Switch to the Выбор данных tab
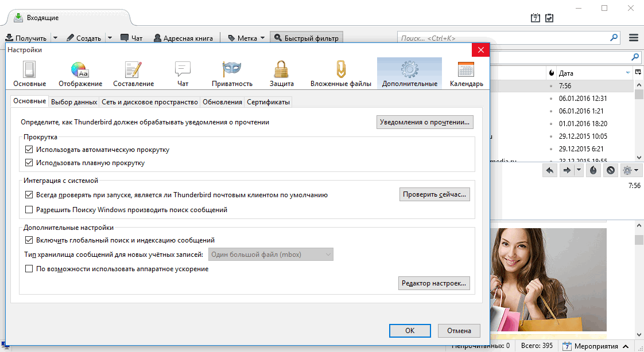 click(x=74, y=102)
